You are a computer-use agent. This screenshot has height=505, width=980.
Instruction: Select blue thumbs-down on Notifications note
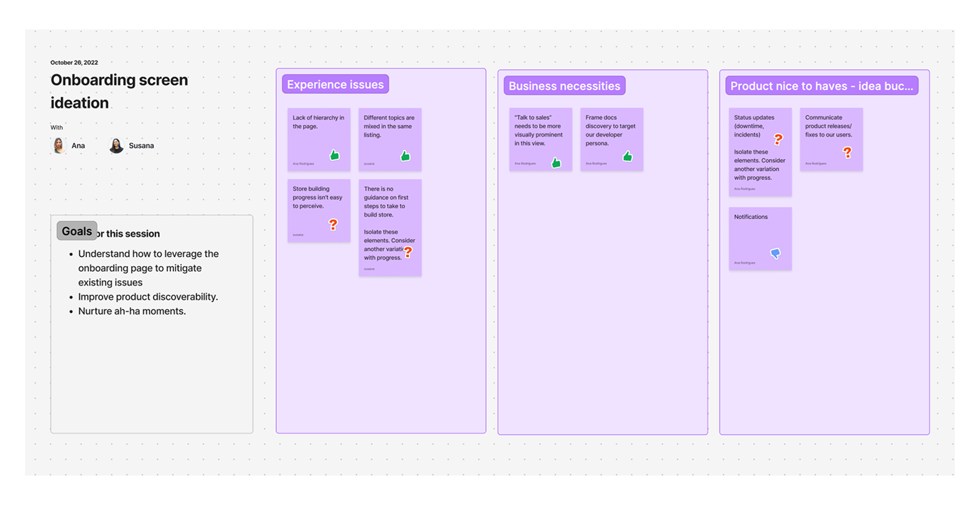(x=775, y=253)
